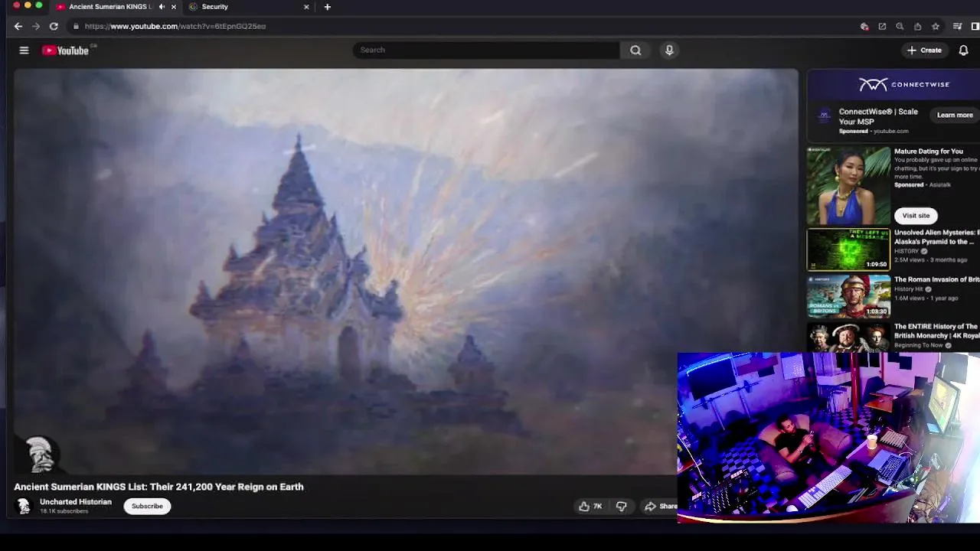
Task: Open the share icon in address bar
Action: (917, 26)
